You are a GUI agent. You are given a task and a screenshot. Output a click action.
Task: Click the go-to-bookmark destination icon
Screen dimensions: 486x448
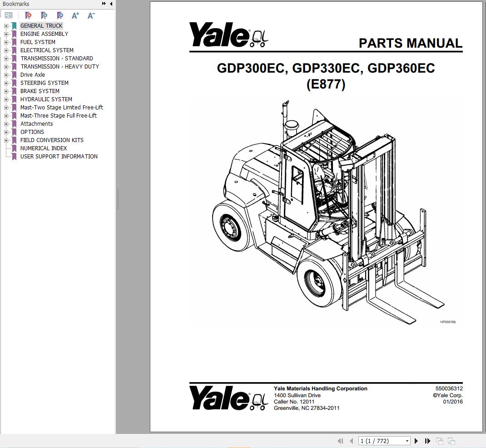tap(60, 15)
